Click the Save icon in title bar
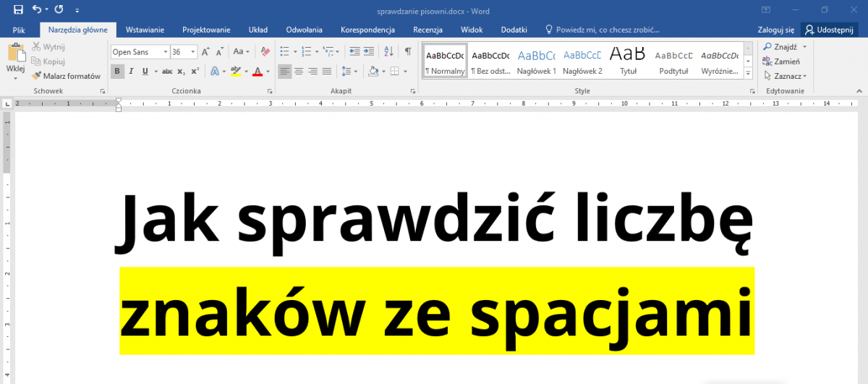Viewport: 868px width, 384px height. coord(18,10)
